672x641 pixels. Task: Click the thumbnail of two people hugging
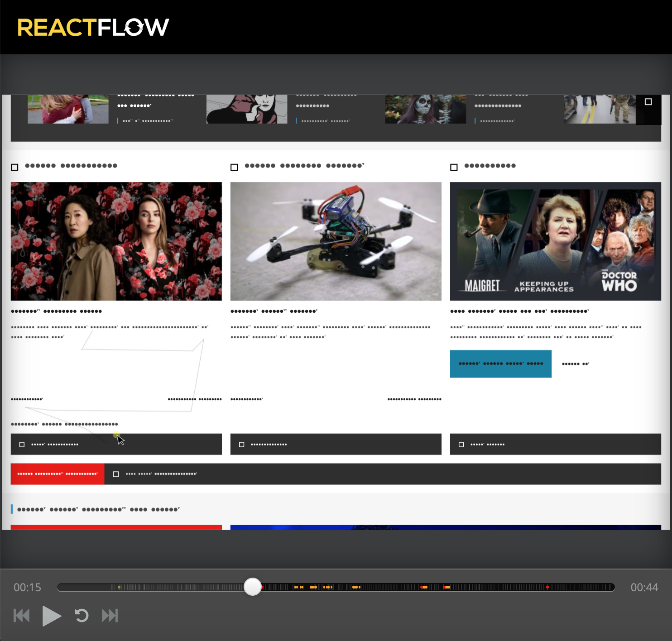point(68,109)
